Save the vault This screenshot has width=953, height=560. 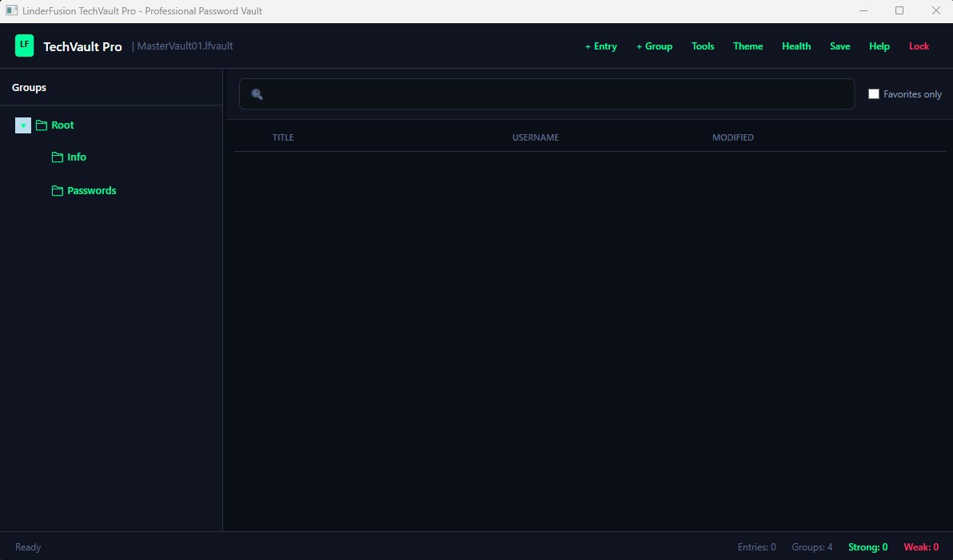coord(839,46)
